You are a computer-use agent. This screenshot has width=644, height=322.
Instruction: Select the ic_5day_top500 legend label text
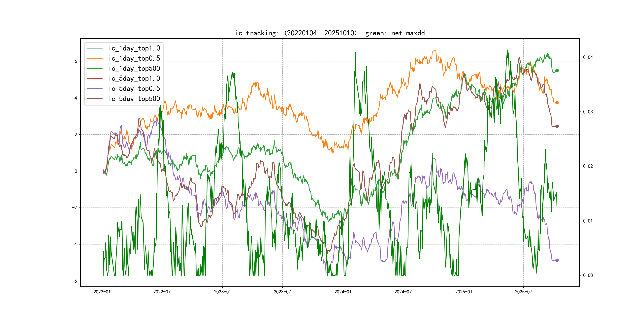click(x=134, y=99)
